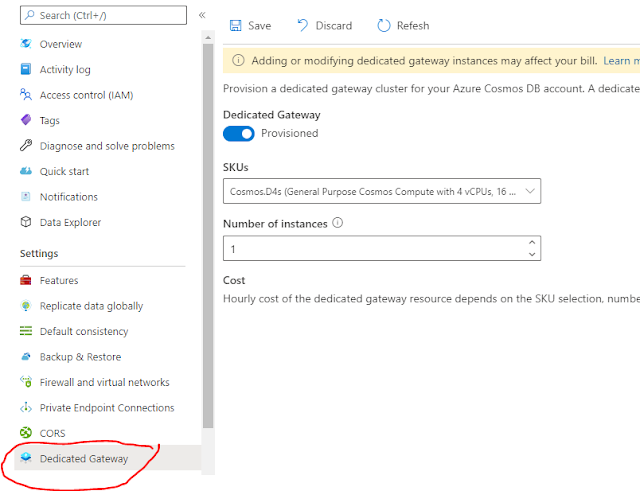Click the Notifications icon

pos(26,196)
